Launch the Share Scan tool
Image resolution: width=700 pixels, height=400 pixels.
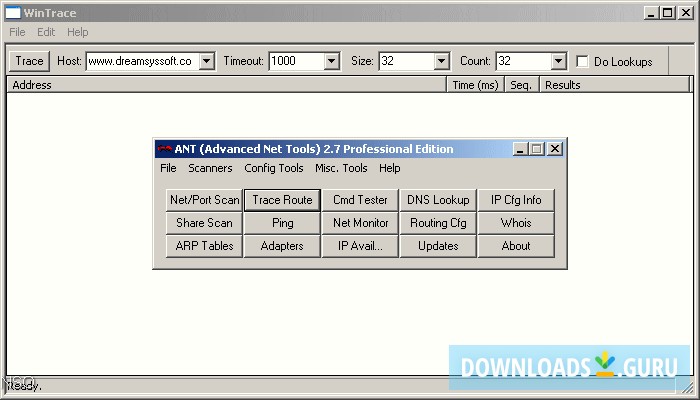204,223
